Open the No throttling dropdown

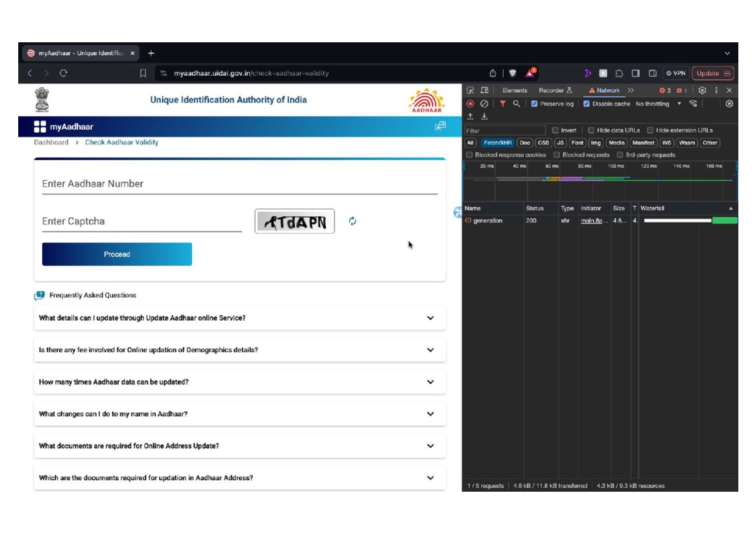658,104
